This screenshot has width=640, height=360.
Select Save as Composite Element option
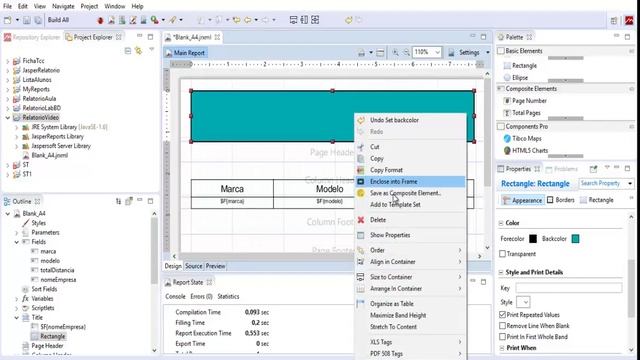coord(410,193)
